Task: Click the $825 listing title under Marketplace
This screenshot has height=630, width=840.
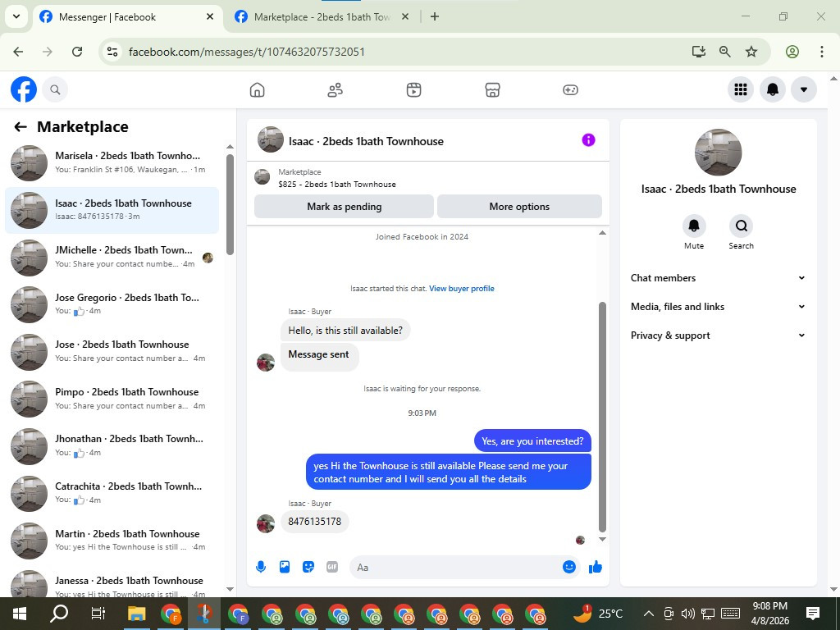Action: pyautogui.click(x=337, y=185)
